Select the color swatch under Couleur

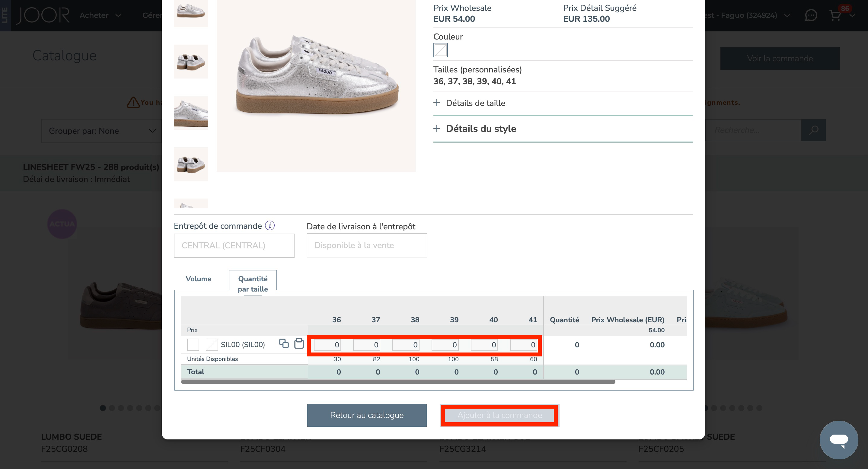point(440,50)
